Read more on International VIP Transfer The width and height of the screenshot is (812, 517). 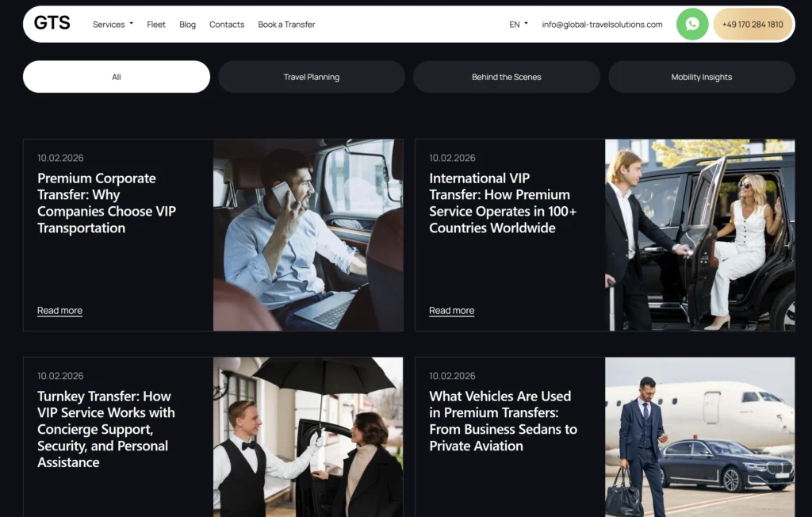[451, 311]
